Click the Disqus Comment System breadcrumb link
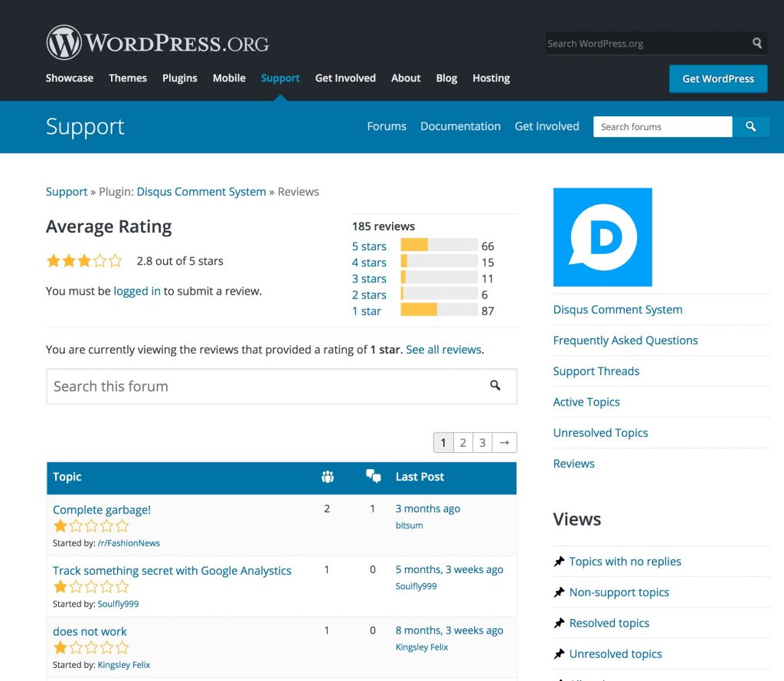 (201, 192)
